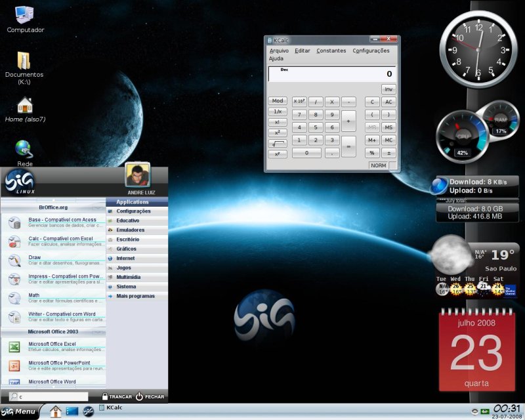Image resolution: width=525 pixels, height=420 pixels.
Task: Open the Sistema applications category
Action: 137,287
